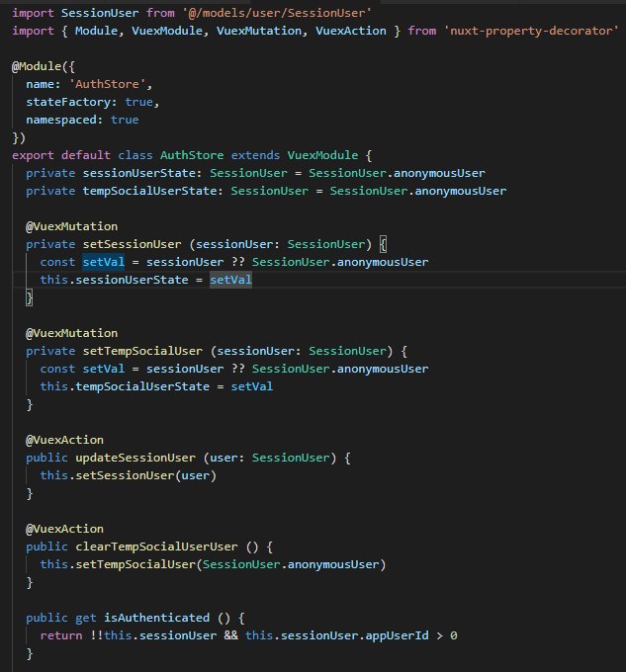
Task: Click the get keyword before isAuthenticated
Action: (86, 618)
